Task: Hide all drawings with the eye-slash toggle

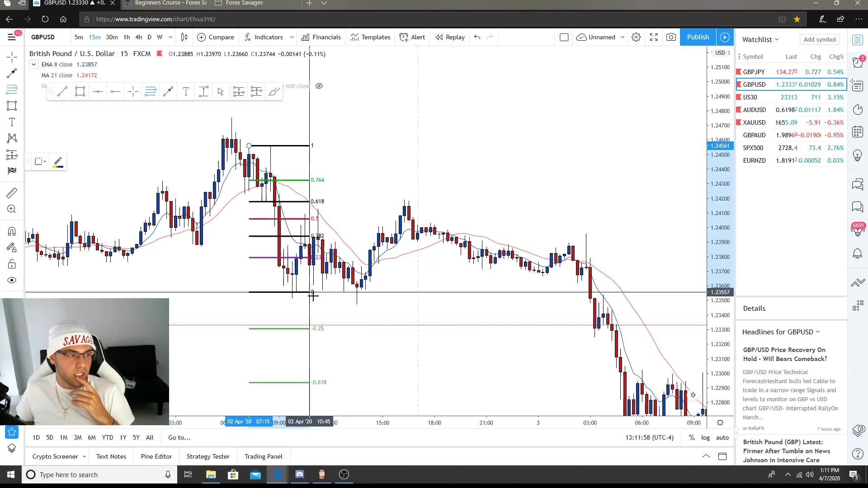Action: coord(320,85)
